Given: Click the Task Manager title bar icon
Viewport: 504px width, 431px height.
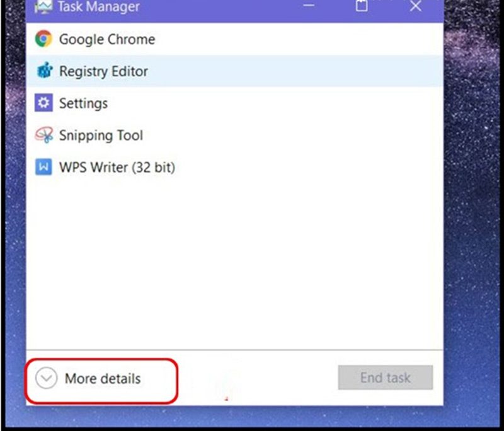Looking at the screenshot, I should [43, 6].
